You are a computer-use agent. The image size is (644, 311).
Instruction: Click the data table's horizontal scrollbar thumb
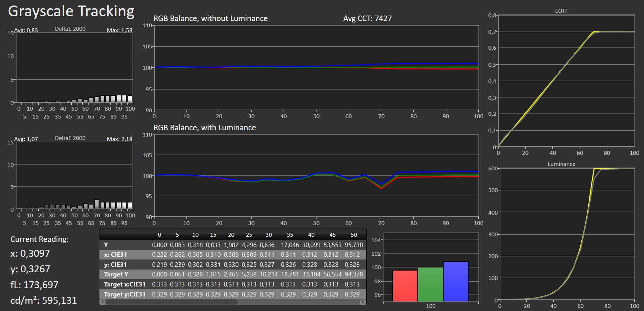172,302
